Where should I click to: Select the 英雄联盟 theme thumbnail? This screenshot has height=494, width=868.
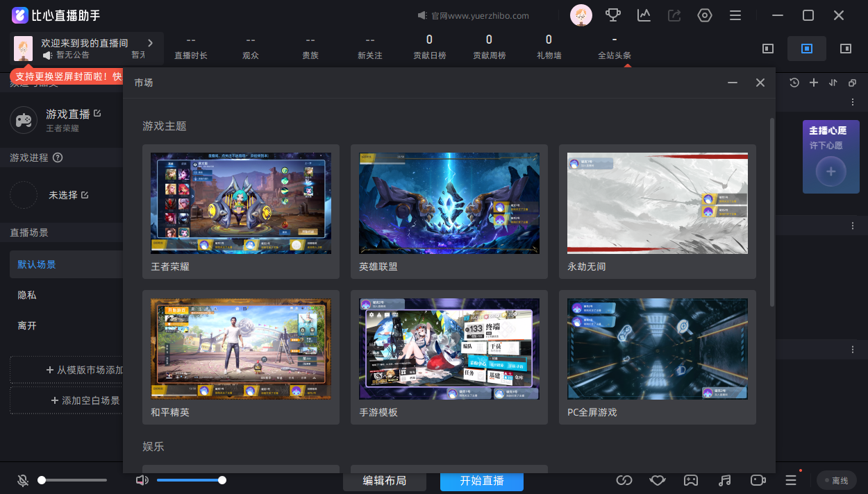coord(449,203)
